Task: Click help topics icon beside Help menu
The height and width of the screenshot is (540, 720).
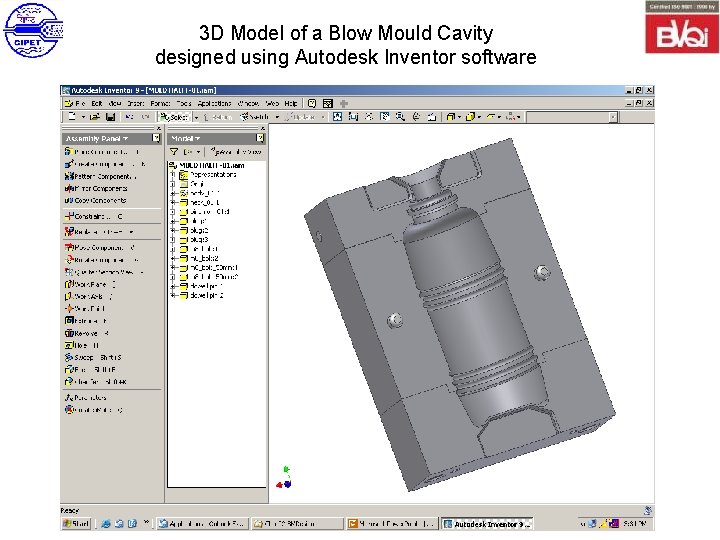Action: click(312, 103)
